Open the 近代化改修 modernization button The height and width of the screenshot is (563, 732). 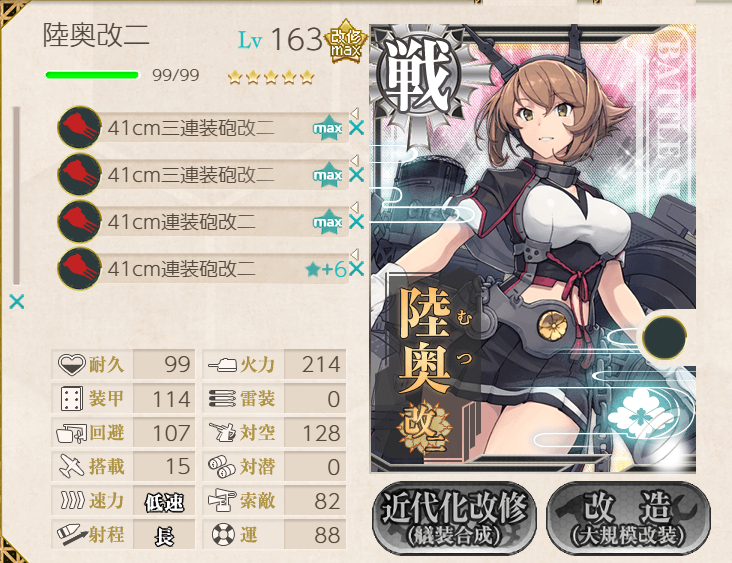[454, 518]
